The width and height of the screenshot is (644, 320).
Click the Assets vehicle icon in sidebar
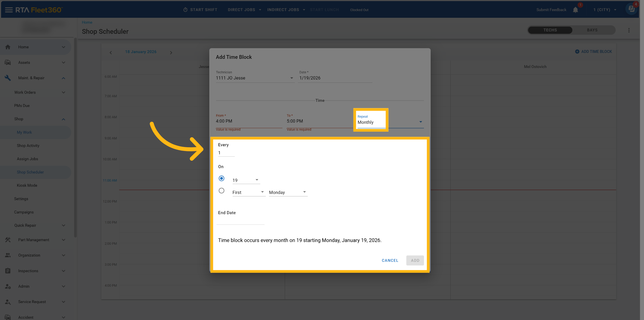pos(8,63)
